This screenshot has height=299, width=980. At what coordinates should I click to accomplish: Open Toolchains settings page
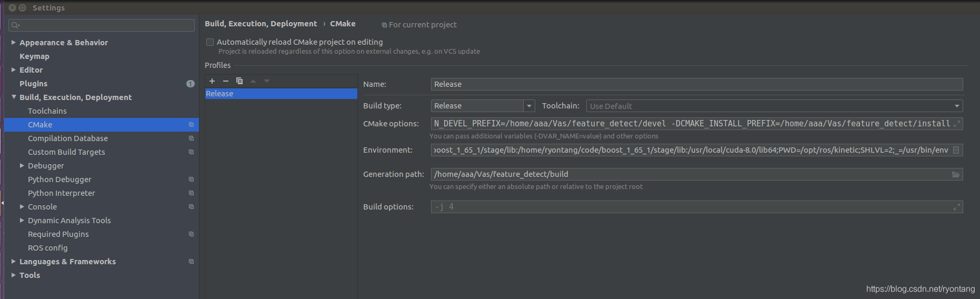click(47, 111)
